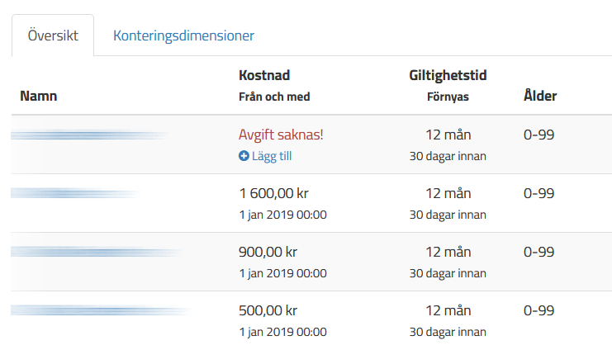Switch to the Konteringsdimensioner tab

(x=183, y=35)
